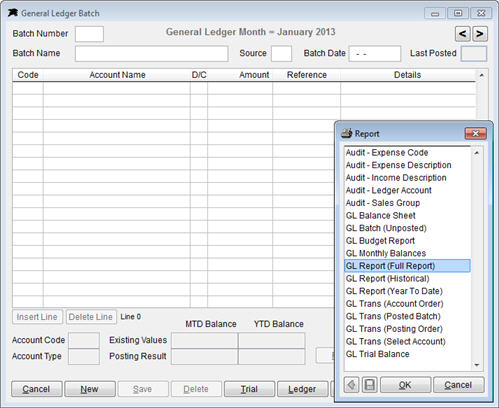The image size is (499, 408).
Task: Open the Ledger button
Action: (x=302, y=389)
